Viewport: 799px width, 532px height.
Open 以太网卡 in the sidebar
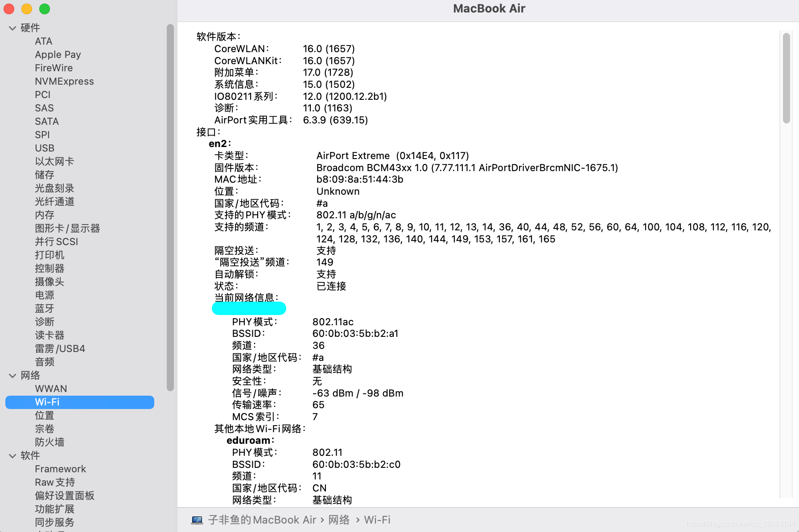click(x=54, y=162)
